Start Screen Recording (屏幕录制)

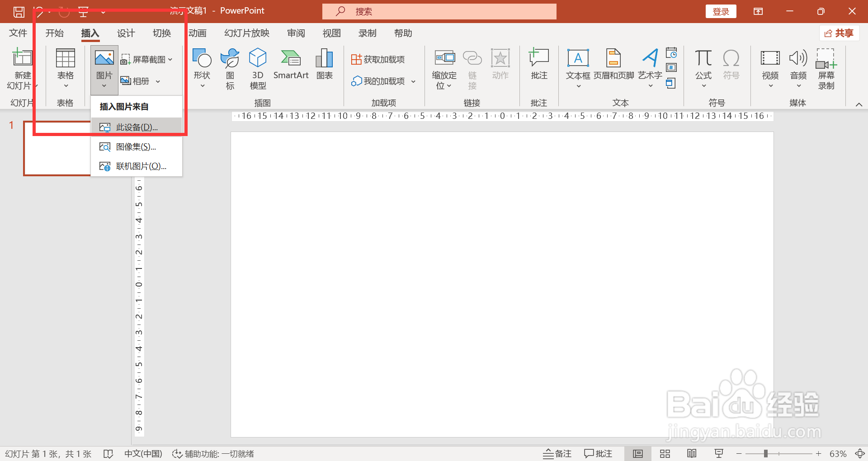click(826, 69)
